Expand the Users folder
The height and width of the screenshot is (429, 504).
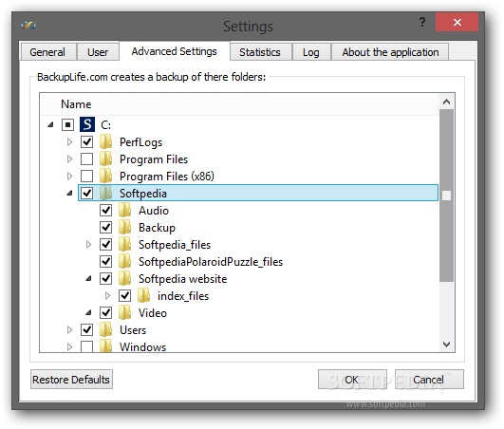click(x=69, y=329)
